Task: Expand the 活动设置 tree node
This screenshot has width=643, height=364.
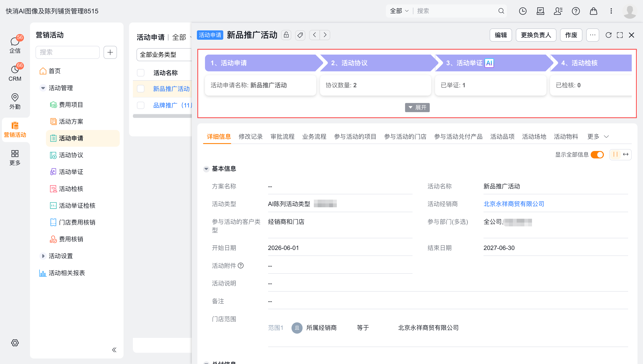Action: pyautogui.click(x=43, y=256)
